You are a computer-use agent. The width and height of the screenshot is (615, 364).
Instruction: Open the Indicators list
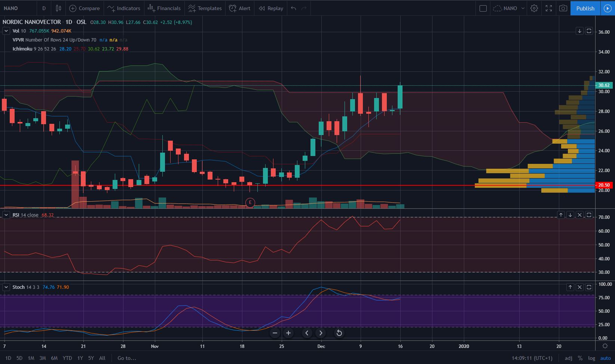[123, 8]
